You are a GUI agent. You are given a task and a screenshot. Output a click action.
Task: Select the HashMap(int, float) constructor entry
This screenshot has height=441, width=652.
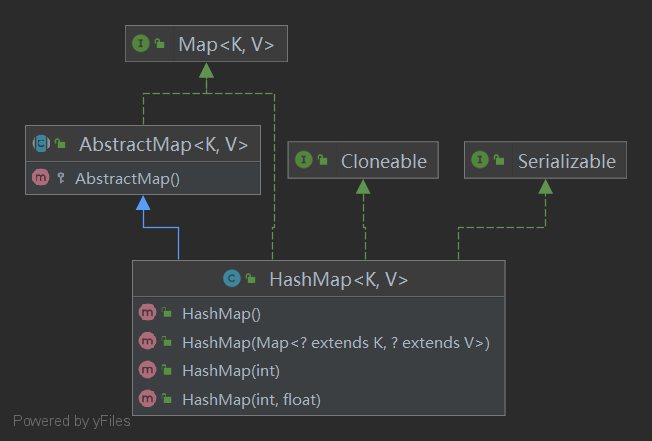click(x=251, y=399)
